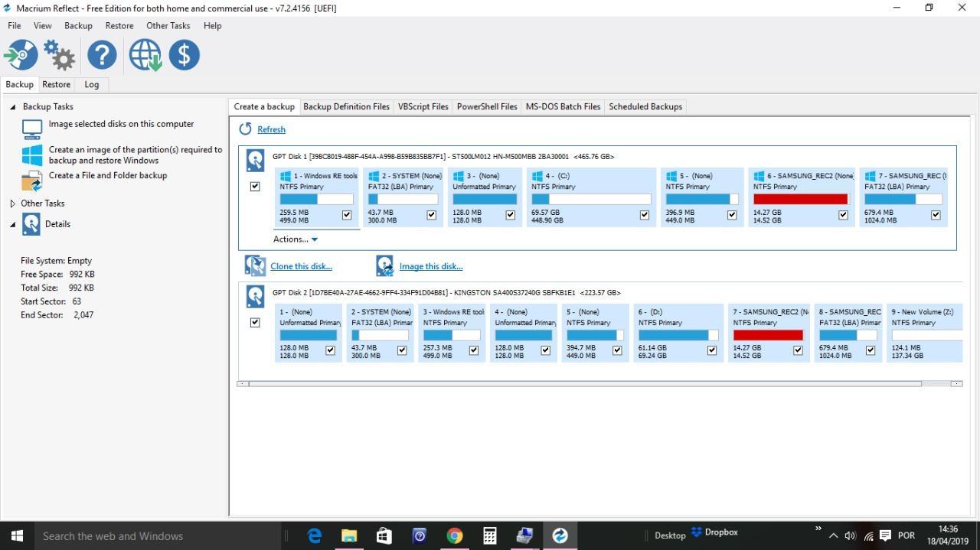
Task: Click the Clone this disk icon
Action: tap(255, 265)
